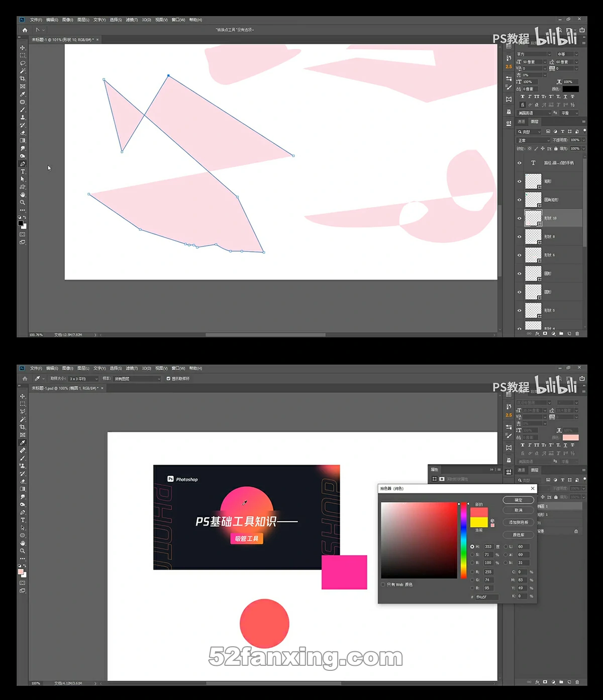
Task: Select the Gradient tool in the lower window
Action: (23, 489)
